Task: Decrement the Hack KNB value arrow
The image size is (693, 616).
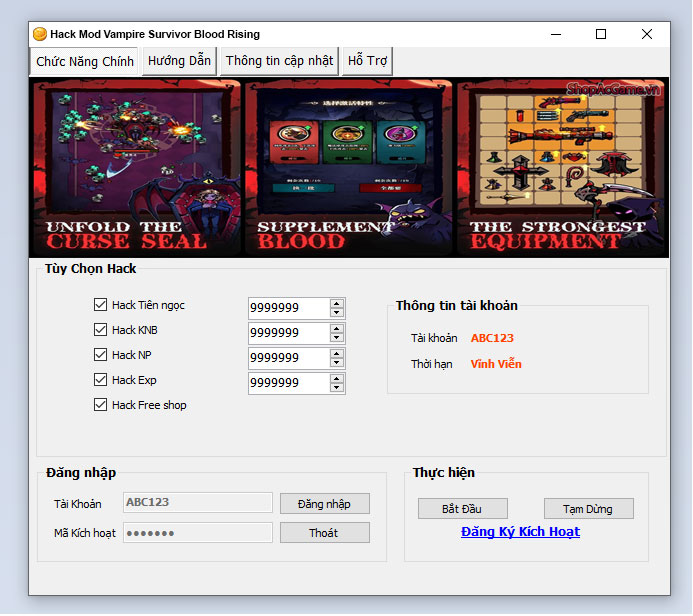Action: 337,338
